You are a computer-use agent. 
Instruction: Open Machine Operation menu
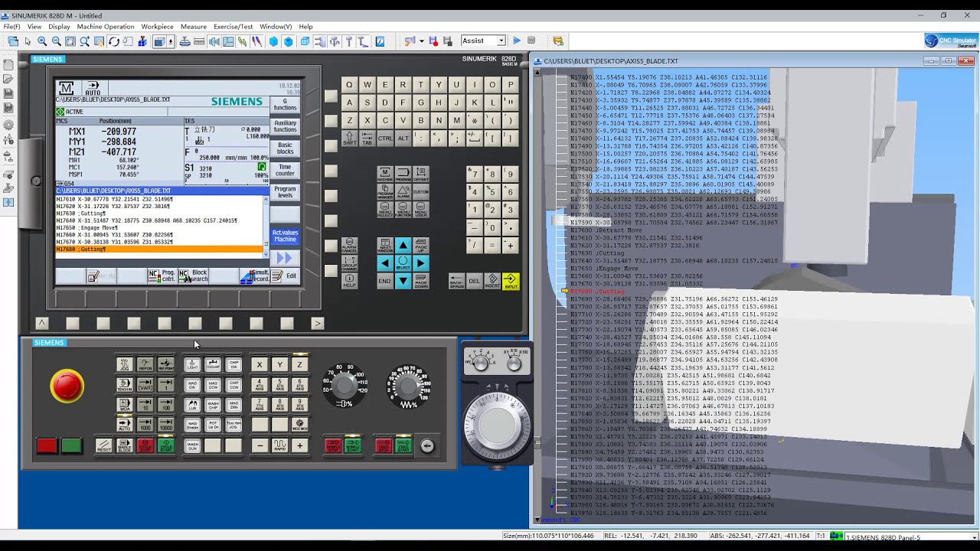(x=106, y=27)
